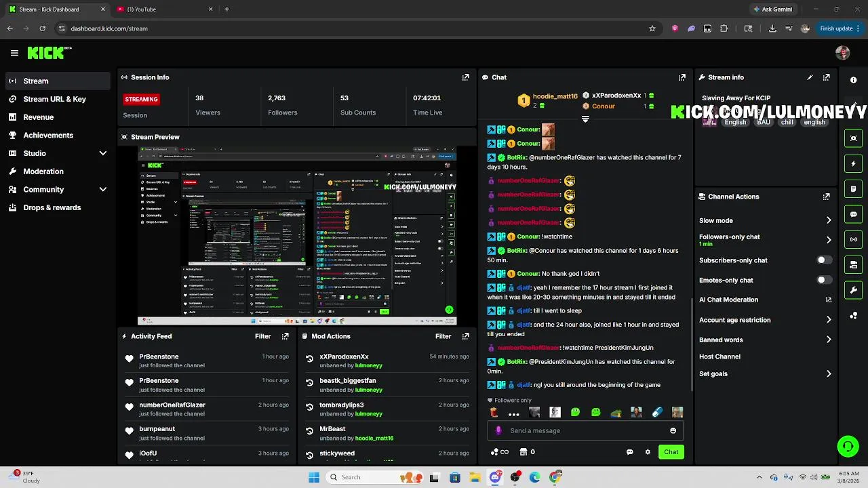
Task: Expand Community submenu in sidebar
Action: [x=103, y=190]
